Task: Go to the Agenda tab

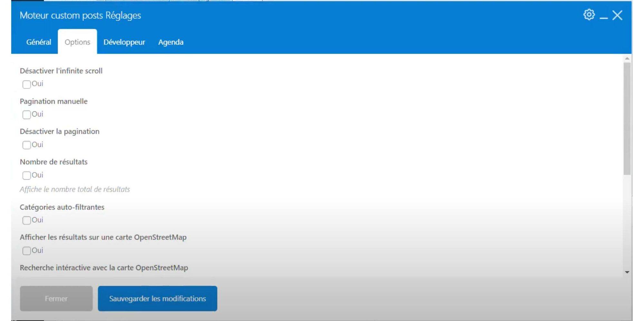Action: tap(171, 42)
